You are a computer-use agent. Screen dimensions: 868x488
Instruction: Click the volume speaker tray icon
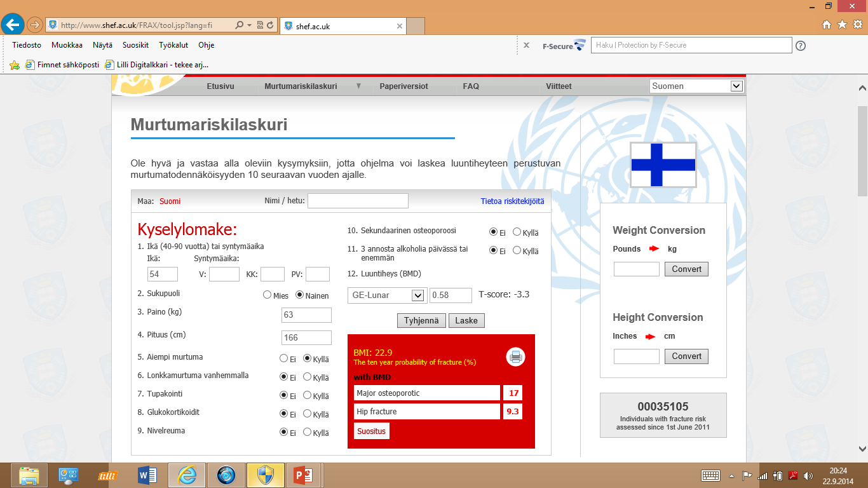(x=808, y=475)
